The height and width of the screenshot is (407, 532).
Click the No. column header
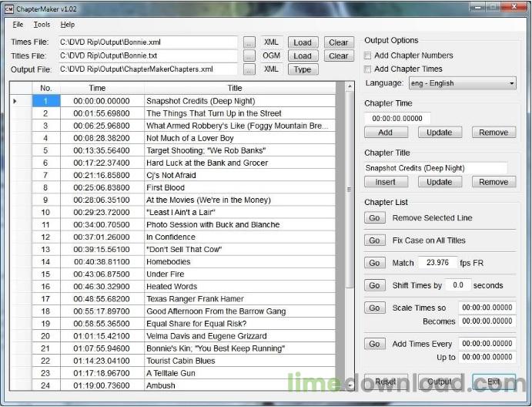coord(46,88)
